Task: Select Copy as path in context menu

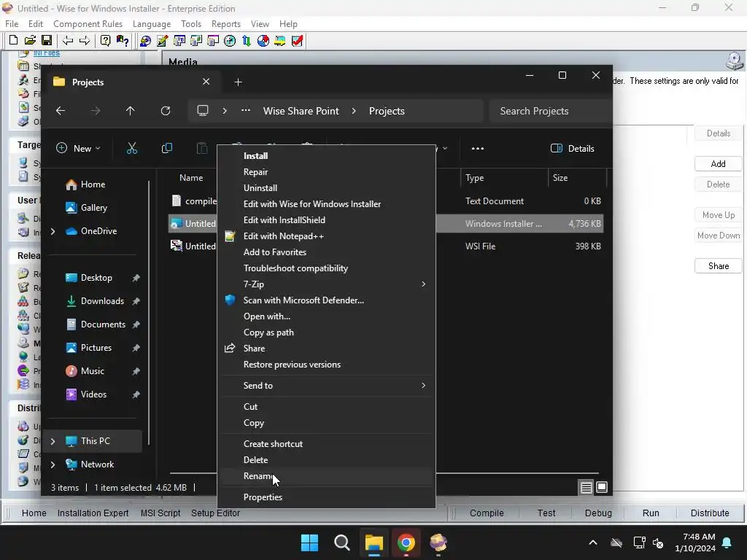Action: point(327,332)
